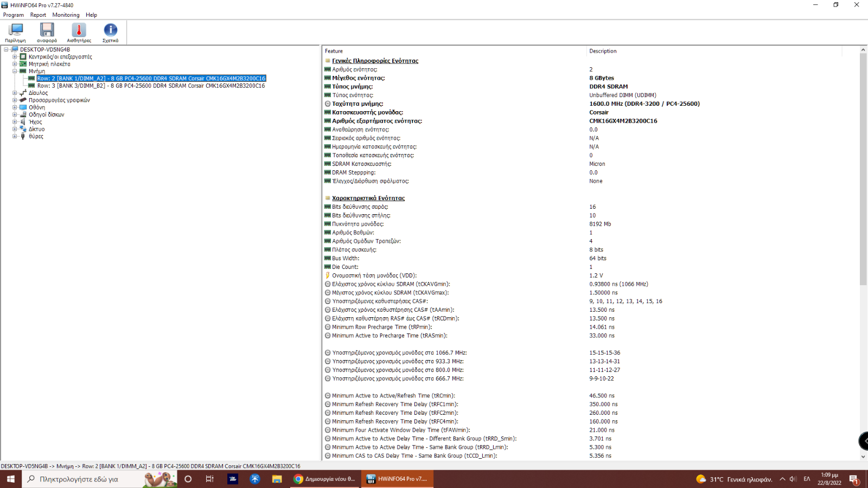868x488 pixels.
Task: Switch to the Chrome Δημιουργία νέου taskbar button
Action: (325, 479)
